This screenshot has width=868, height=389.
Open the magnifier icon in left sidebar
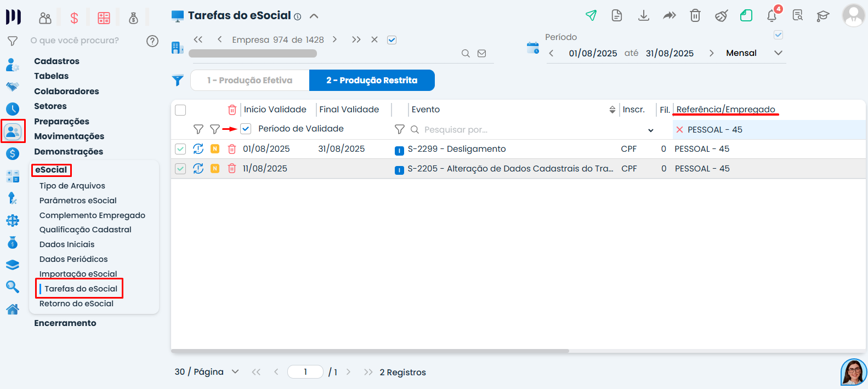(x=13, y=287)
